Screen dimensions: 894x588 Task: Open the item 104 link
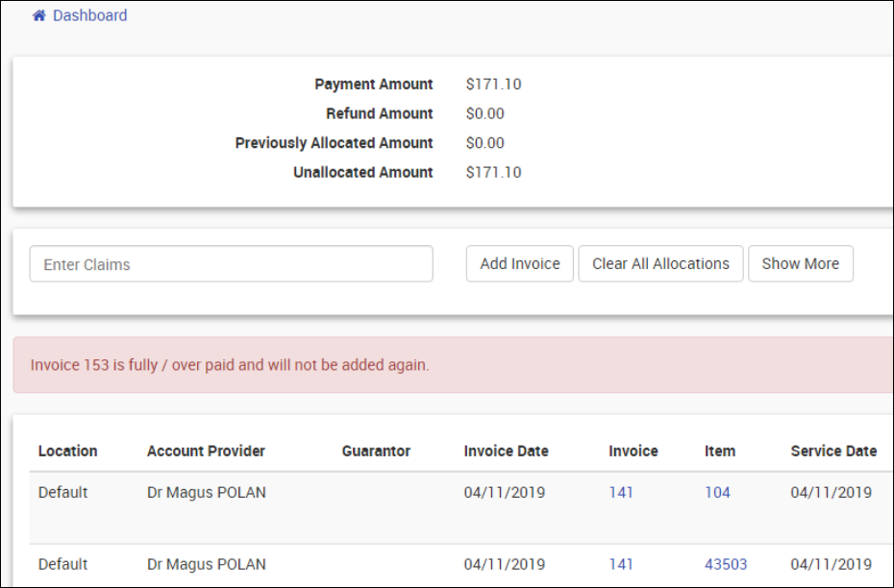click(x=717, y=492)
